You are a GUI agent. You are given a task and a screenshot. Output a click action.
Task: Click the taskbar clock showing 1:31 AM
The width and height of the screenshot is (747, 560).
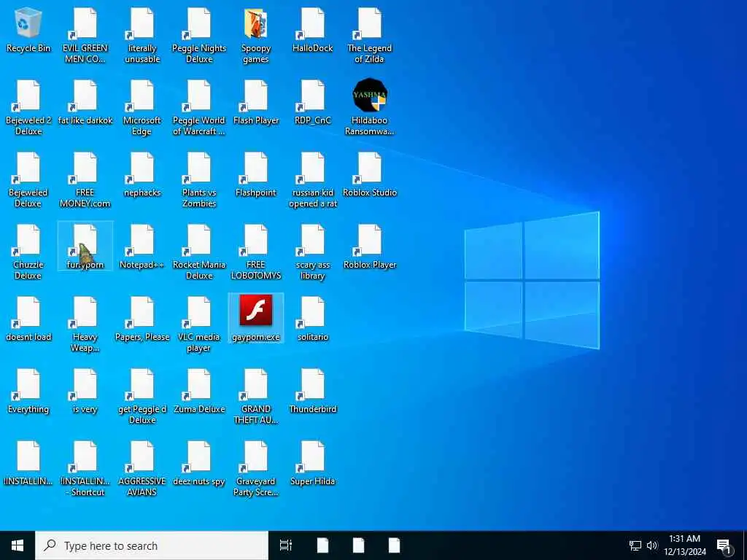(684, 545)
